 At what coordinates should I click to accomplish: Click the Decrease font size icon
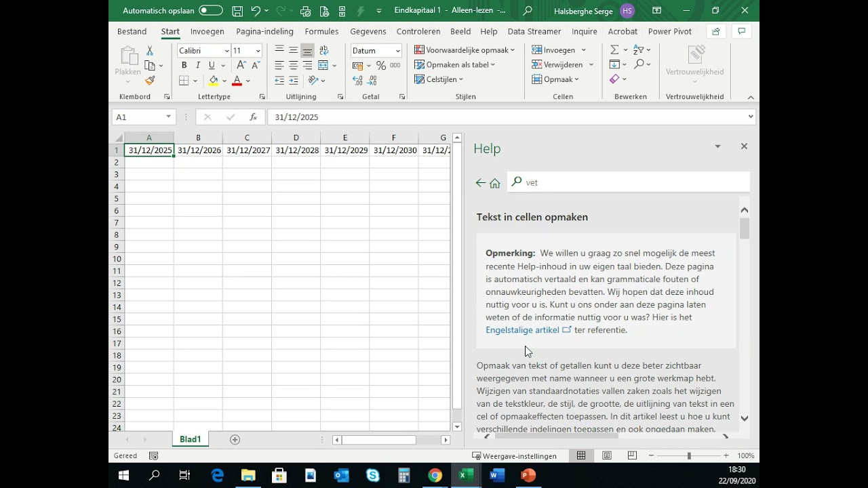tap(256, 65)
